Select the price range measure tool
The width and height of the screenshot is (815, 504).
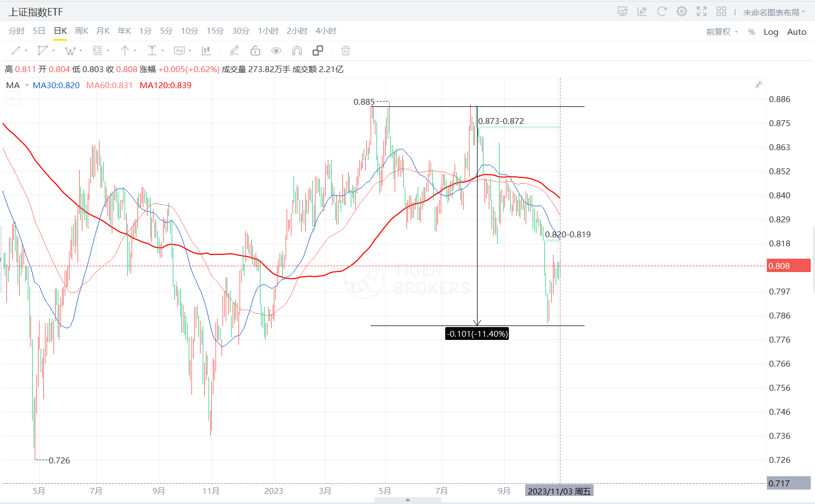152,51
